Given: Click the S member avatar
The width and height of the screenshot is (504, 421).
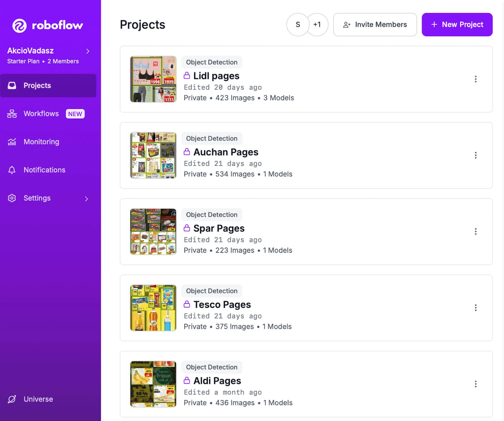Looking at the screenshot, I should 298,25.
